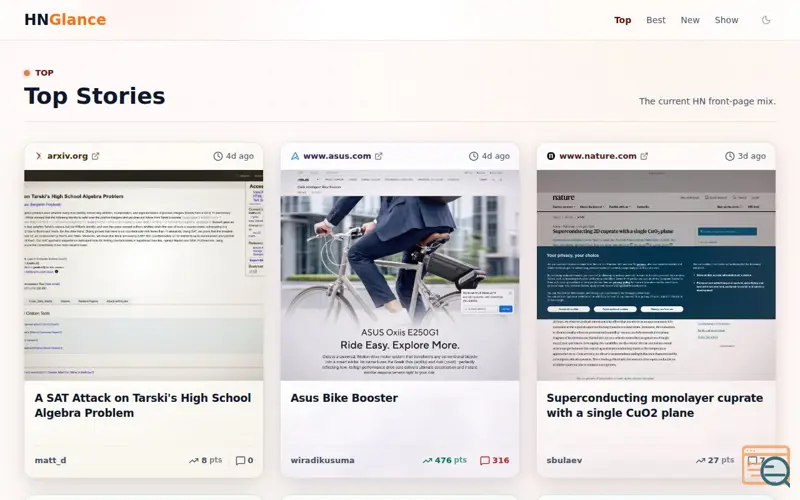This screenshot has height=500, width=800.
Task: Open the 316 comments bubble icon
Action: pyautogui.click(x=485, y=460)
